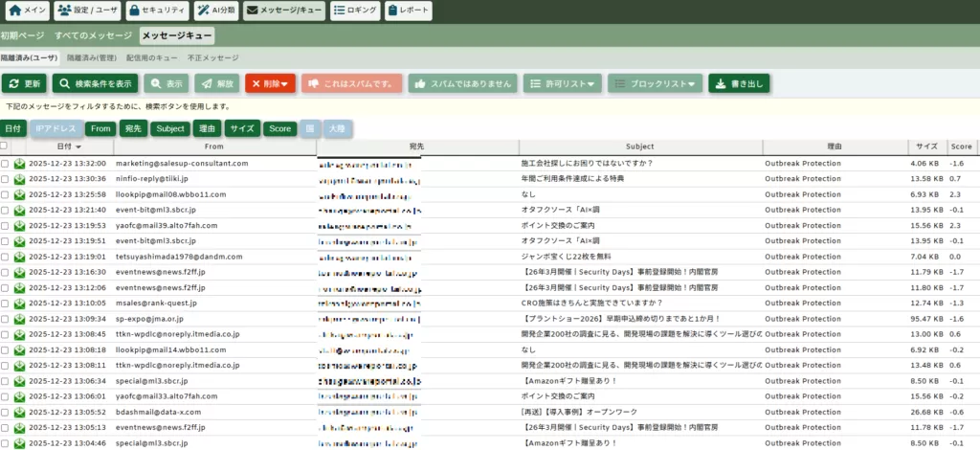980x450 pixels.
Task: Open envelope icon for marketing@salesup-consultant.com message
Action: coord(19,164)
